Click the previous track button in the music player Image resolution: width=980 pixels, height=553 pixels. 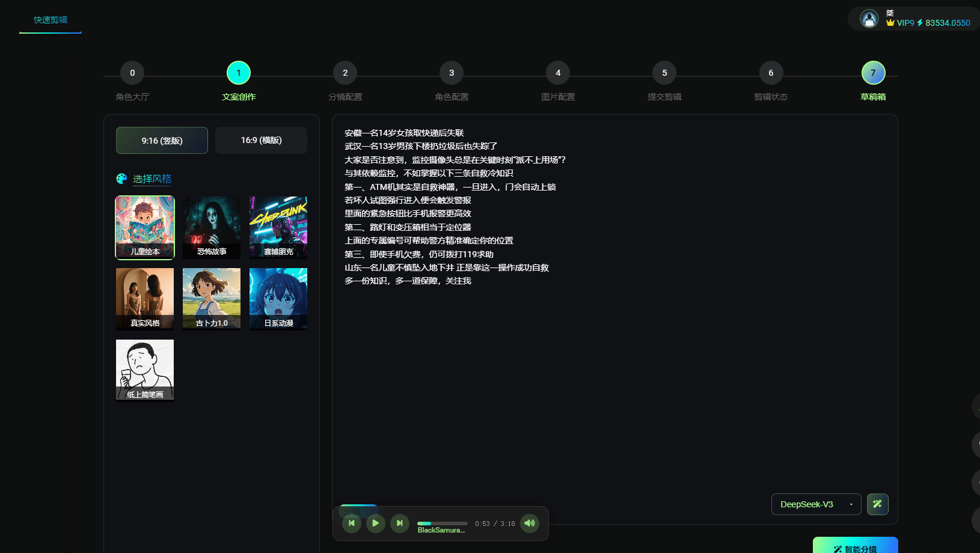coord(352,523)
